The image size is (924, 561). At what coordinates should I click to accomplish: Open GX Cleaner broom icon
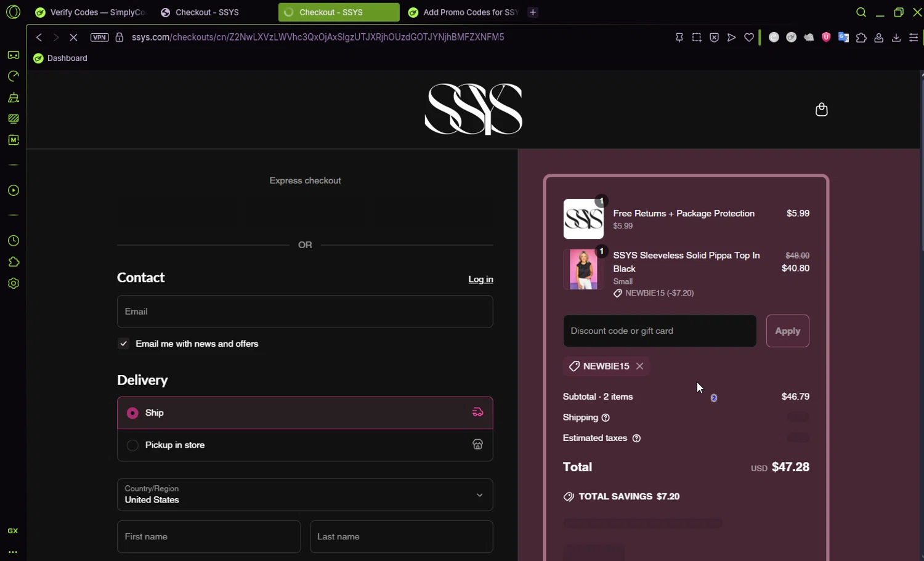click(14, 98)
